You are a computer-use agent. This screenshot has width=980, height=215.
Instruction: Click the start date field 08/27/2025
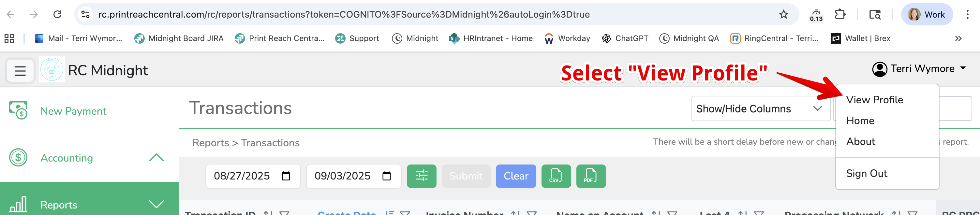tap(253, 176)
